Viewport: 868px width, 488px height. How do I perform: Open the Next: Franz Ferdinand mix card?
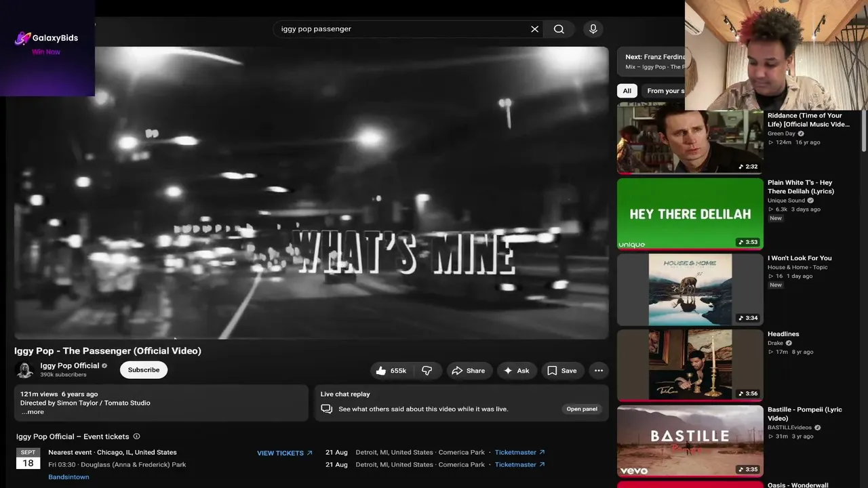coord(652,62)
